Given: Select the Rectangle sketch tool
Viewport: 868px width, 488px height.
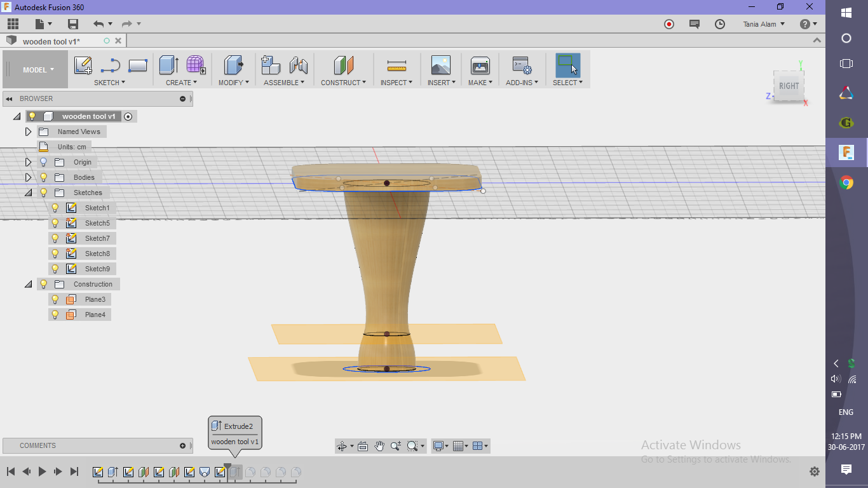Looking at the screenshot, I should click(x=138, y=65).
